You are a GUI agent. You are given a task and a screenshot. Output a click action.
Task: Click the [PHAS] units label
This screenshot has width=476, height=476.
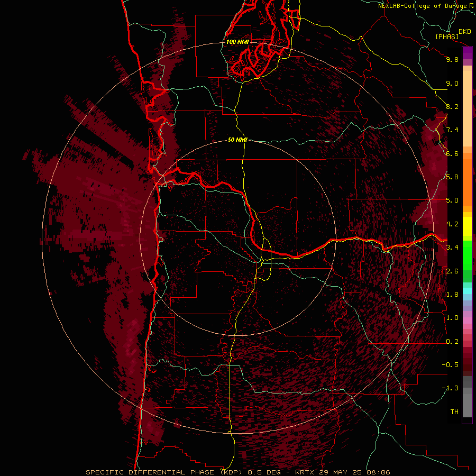[447, 36]
